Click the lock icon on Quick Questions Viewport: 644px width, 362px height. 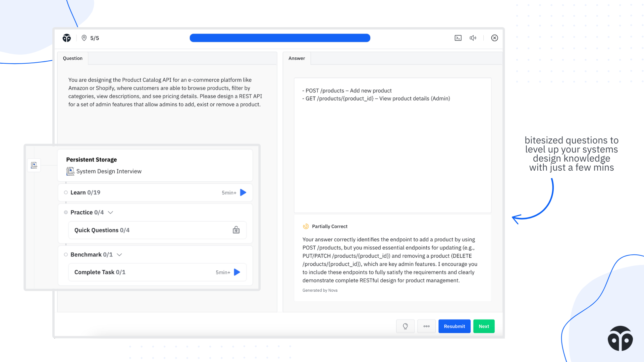236,230
